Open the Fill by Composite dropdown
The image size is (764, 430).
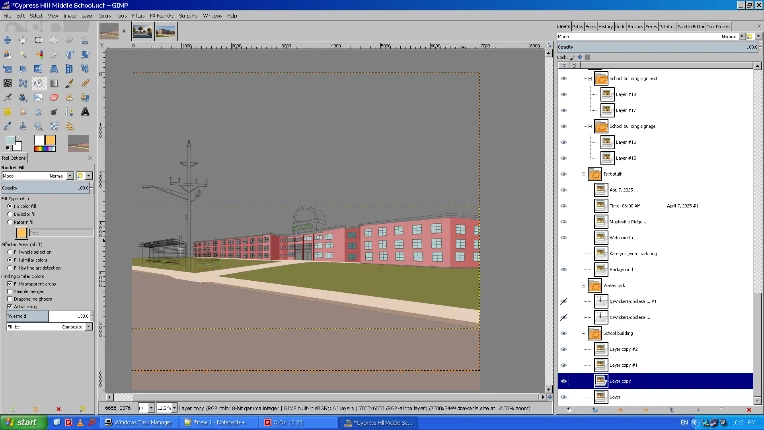[x=49, y=327]
